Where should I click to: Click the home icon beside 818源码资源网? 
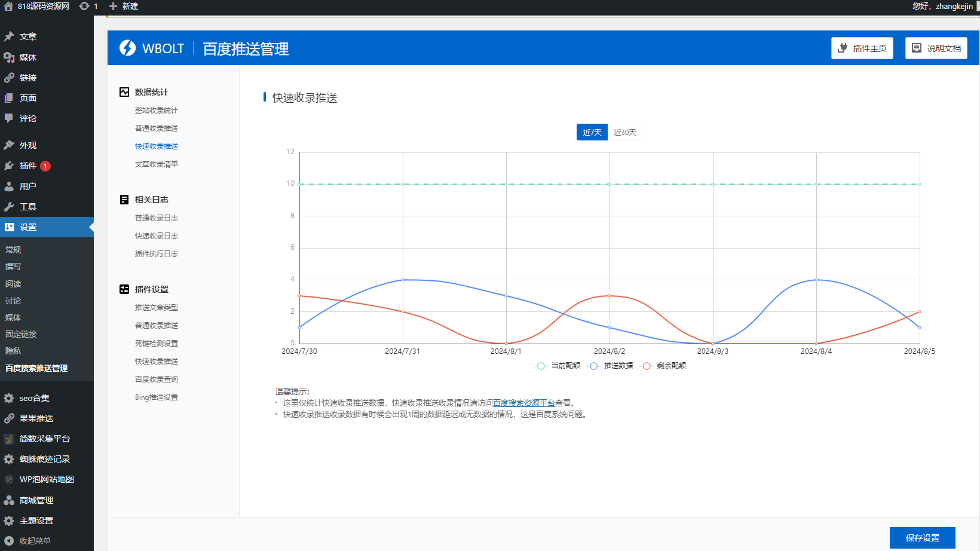pyautogui.click(x=8, y=6)
